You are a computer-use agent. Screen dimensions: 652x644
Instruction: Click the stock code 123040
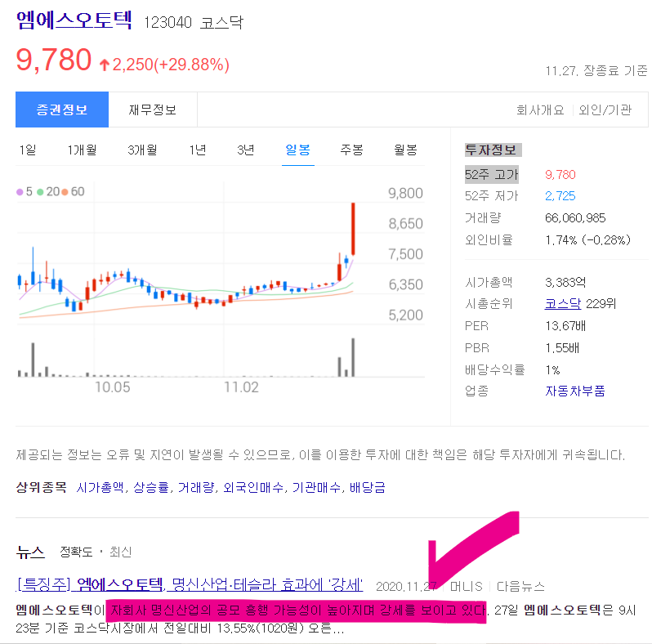[x=167, y=22]
